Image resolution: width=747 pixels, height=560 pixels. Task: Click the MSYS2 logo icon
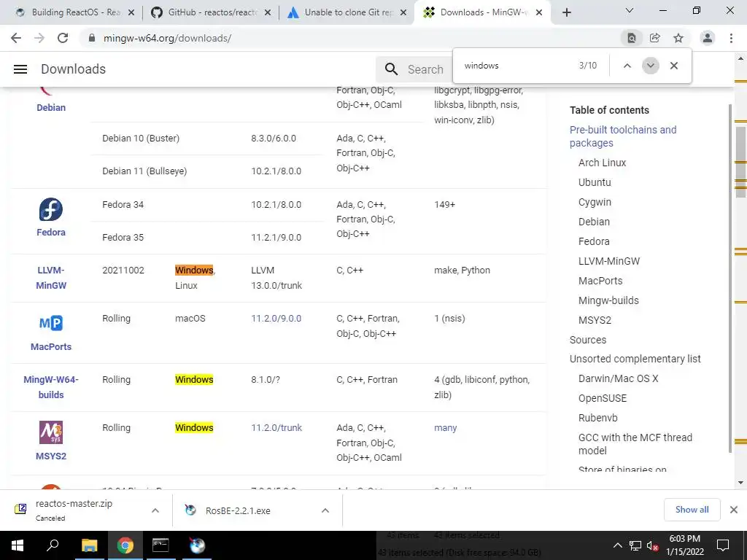coord(51,432)
